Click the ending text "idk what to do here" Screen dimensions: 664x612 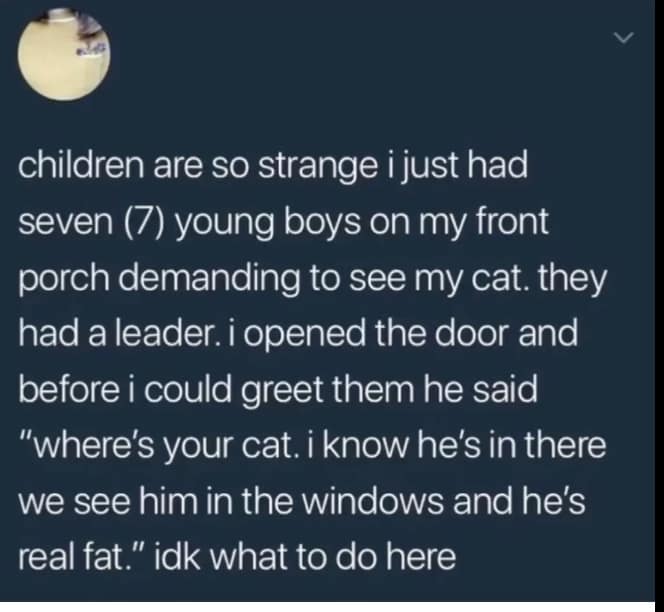(305, 557)
